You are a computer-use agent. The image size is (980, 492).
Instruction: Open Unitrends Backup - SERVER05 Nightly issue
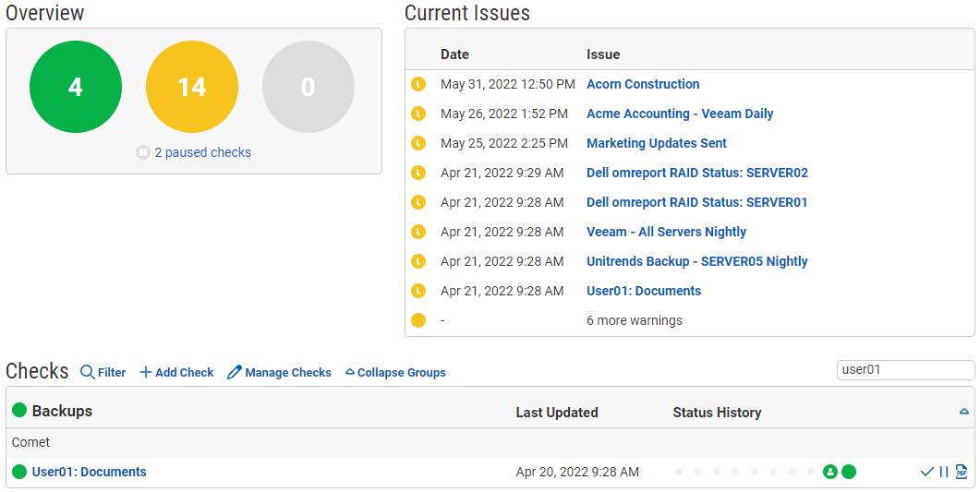coord(696,261)
